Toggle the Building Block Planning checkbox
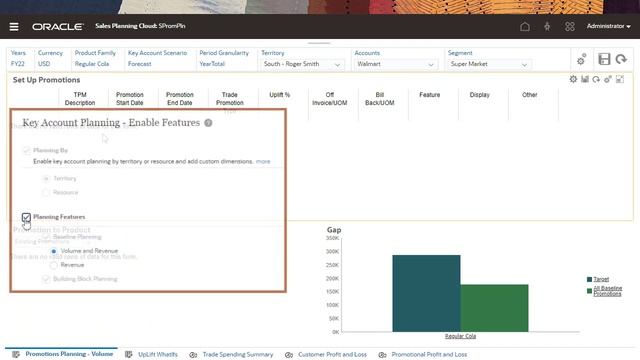 click(x=46, y=279)
